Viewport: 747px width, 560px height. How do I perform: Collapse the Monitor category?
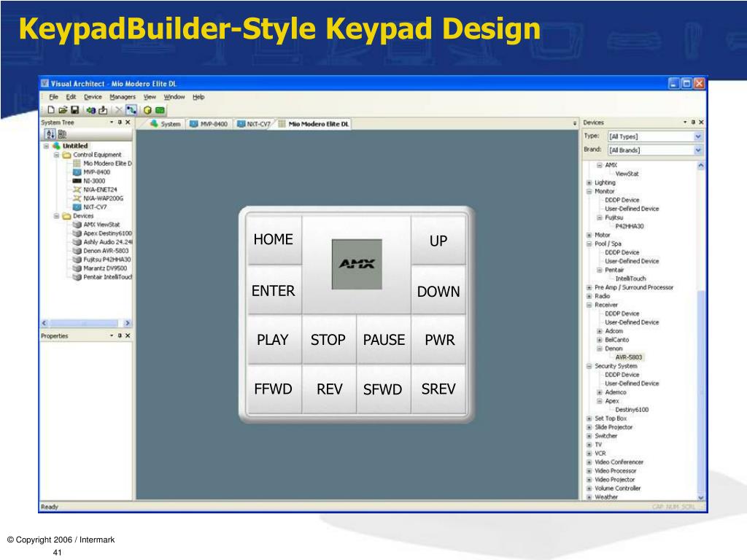(589, 192)
